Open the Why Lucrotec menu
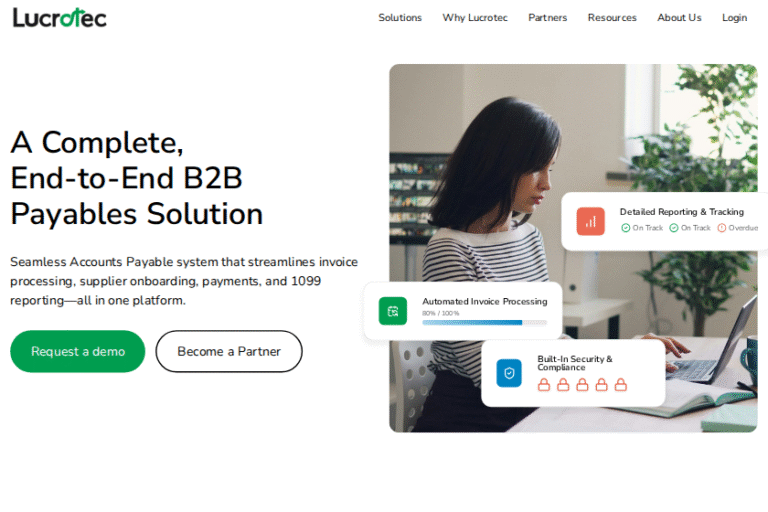 (475, 18)
